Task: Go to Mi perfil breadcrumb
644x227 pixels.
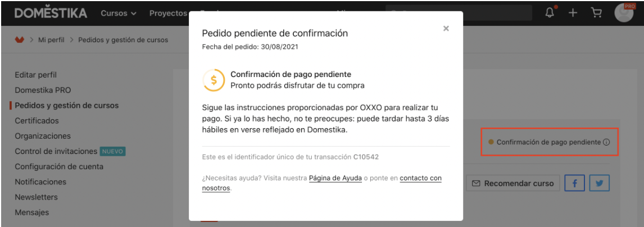Action: pyautogui.click(x=51, y=40)
